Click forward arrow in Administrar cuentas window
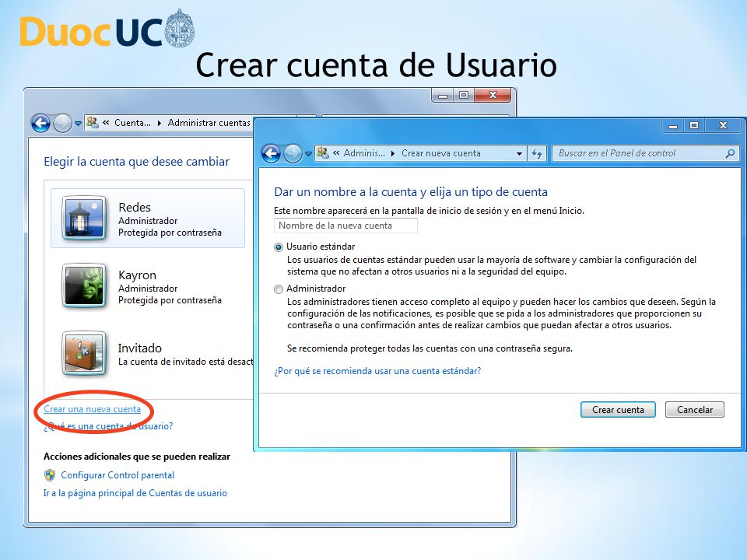This screenshot has height=560, width=747. [62, 124]
